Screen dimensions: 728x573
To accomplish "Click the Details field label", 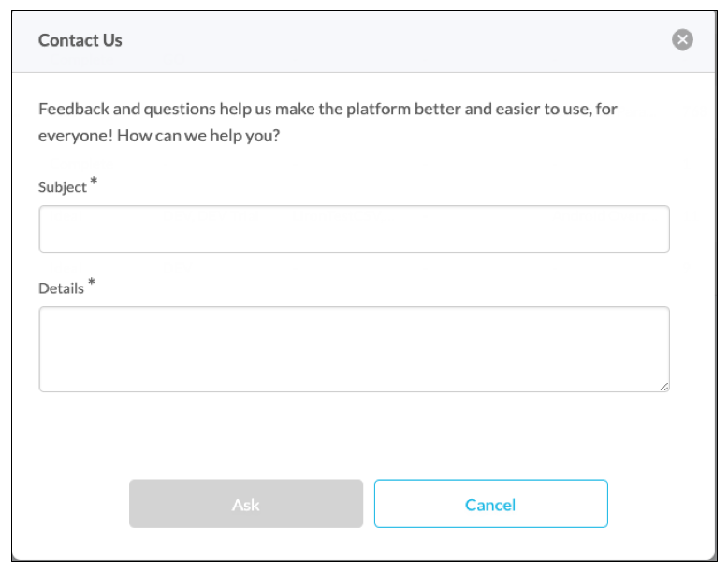I will click(61, 288).
